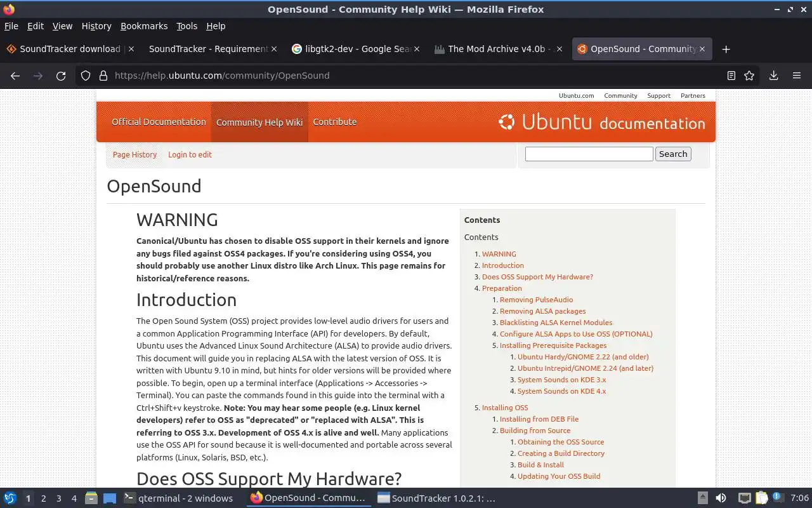
Task: Open the Bookmarks menu
Action: pos(144,26)
